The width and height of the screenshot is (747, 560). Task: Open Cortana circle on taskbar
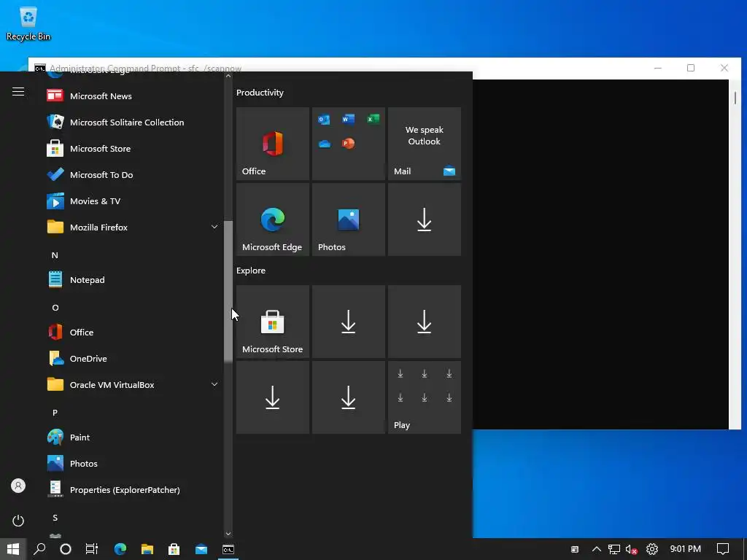pyautogui.click(x=66, y=549)
